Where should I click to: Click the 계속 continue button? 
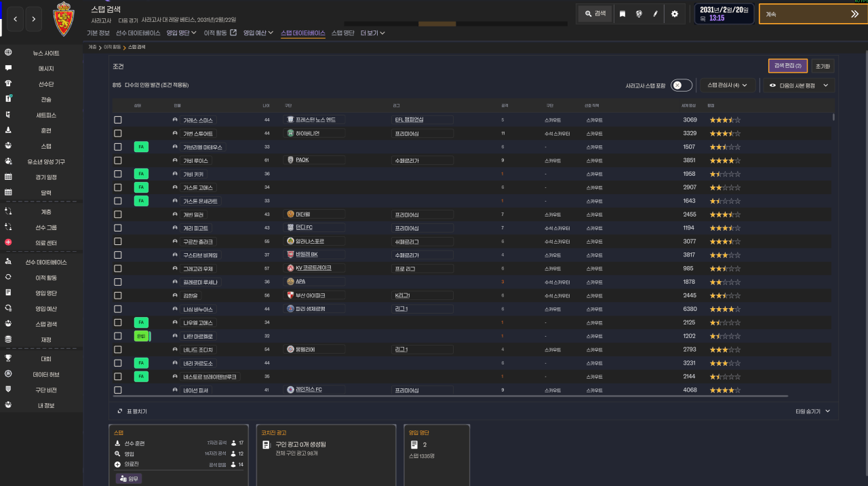[x=813, y=14]
